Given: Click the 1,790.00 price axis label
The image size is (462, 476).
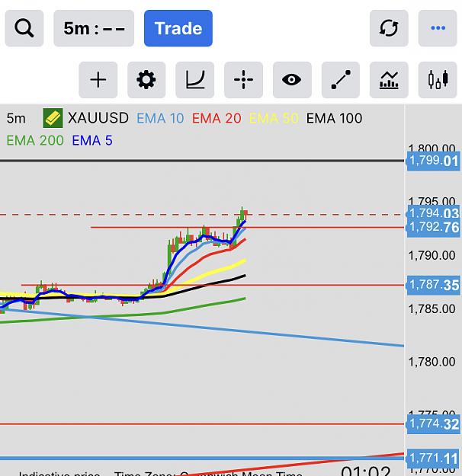Looking at the screenshot, I should pyautogui.click(x=432, y=256).
